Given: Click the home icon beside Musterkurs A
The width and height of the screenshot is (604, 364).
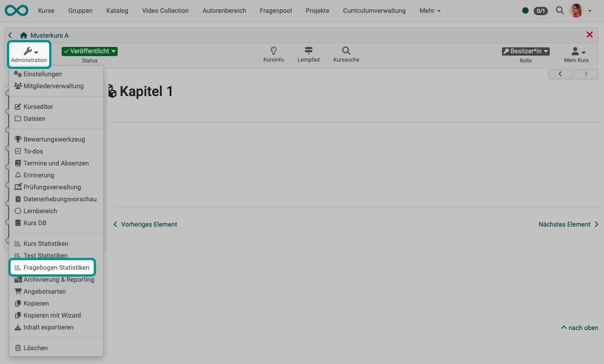Looking at the screenshot, I should [x=23, y=35].
